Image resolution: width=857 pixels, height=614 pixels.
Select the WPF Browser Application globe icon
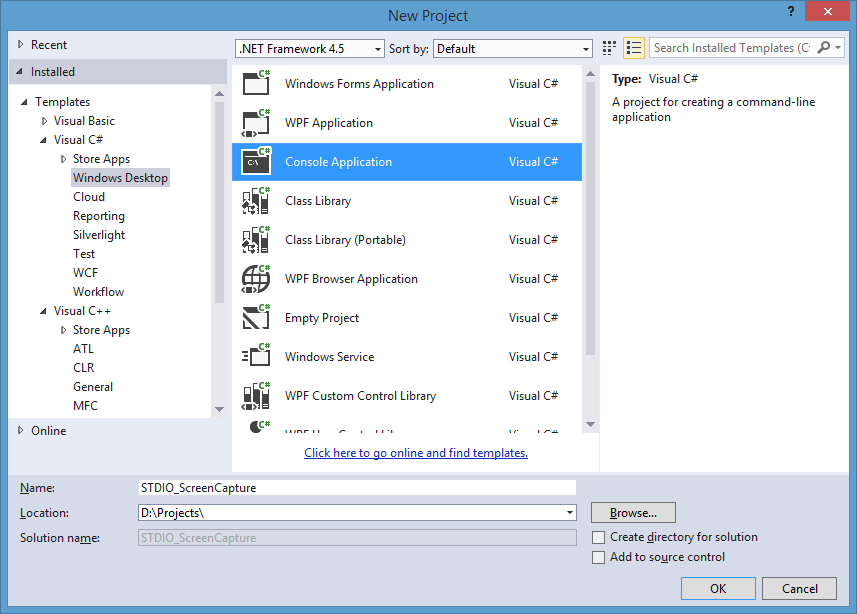(x=256, y=279)
